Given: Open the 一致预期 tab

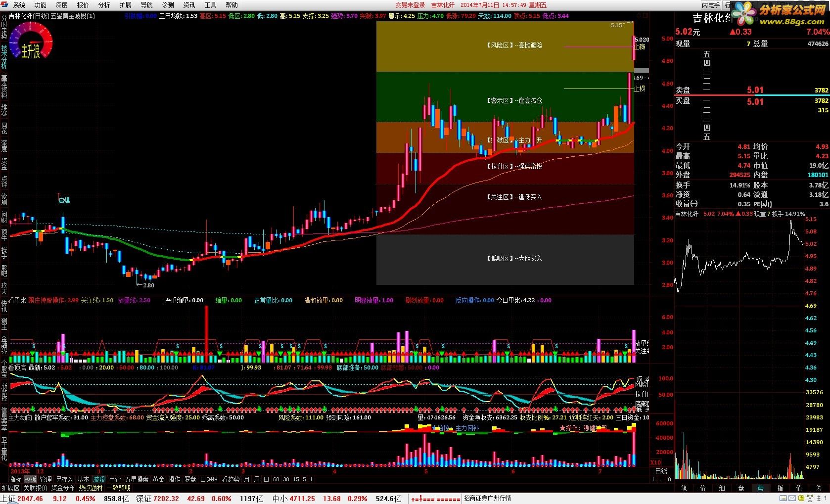Looking at the screenshot, I should (x=118, y=488).
